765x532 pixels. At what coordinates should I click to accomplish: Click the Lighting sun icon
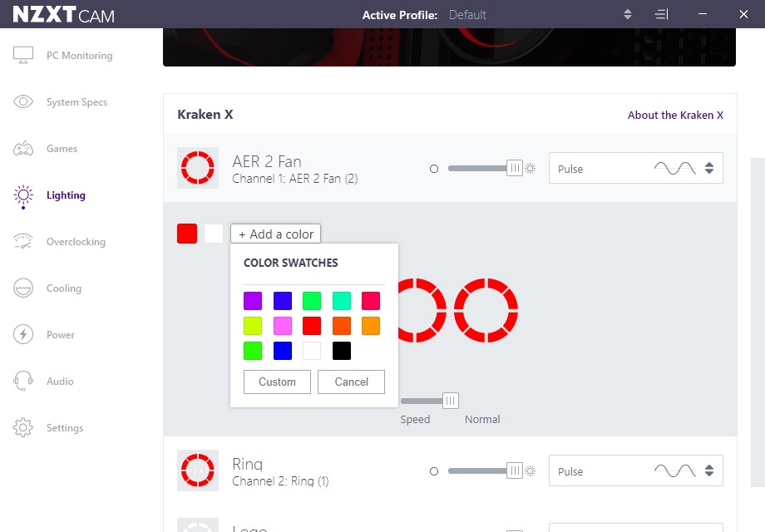pos(23,195)
